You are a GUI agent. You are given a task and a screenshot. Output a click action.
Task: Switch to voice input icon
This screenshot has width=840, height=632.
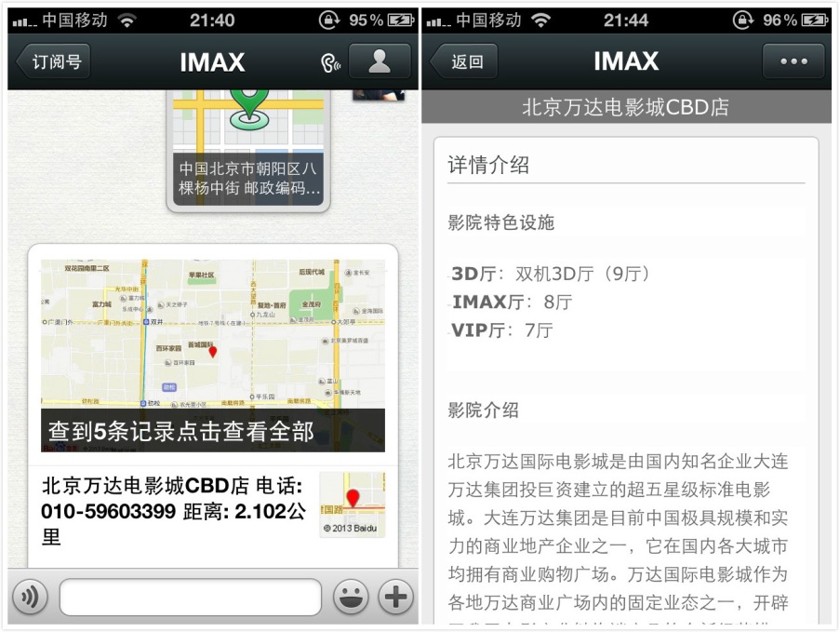[x=31, y=597]
